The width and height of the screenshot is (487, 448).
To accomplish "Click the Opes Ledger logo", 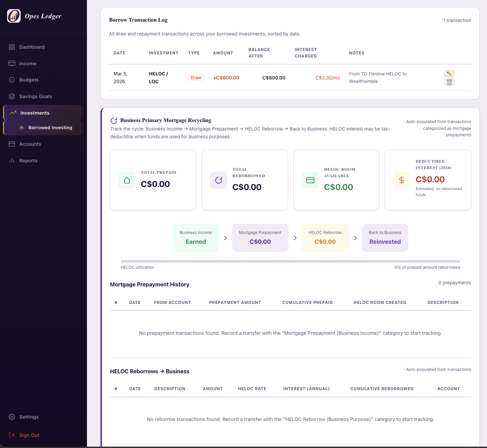I will 14,16.
